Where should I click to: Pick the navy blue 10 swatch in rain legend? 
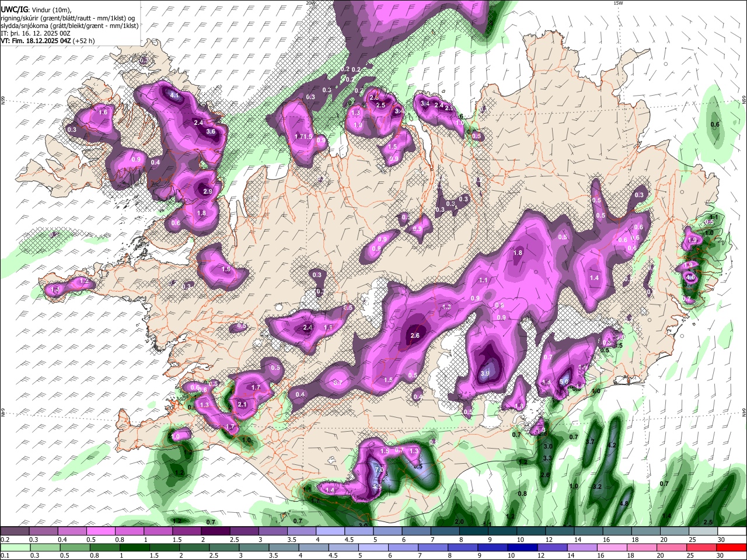pyautogui.click(x=521, y=547)
